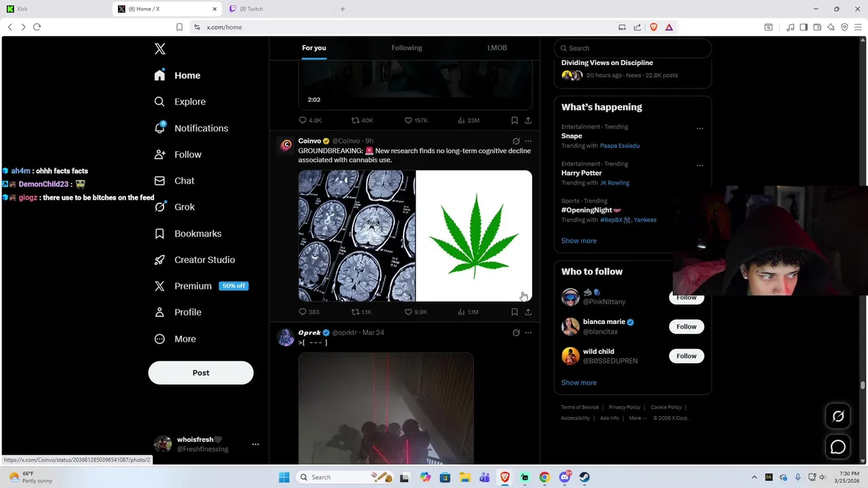Open the floating Grok button

(838, 416)
